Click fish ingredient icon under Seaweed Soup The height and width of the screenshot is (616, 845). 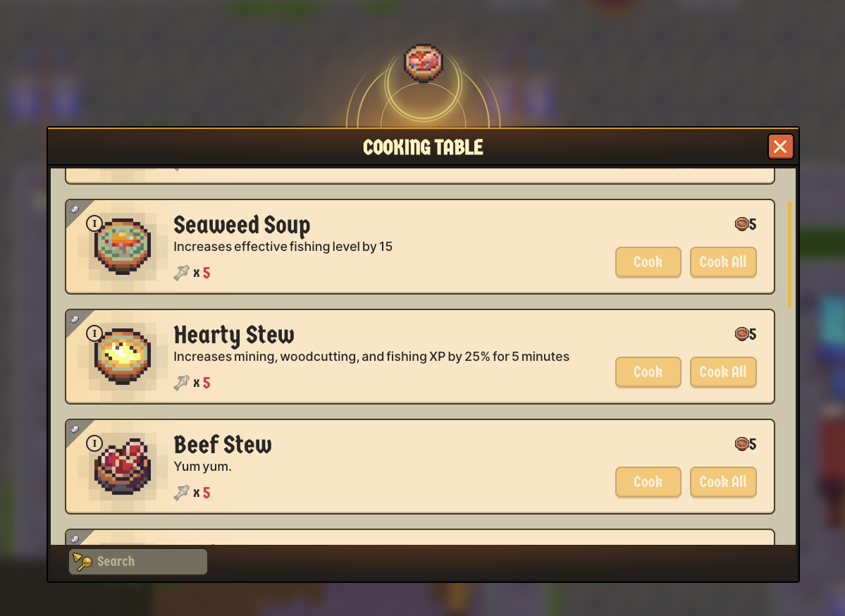[182, 273]
